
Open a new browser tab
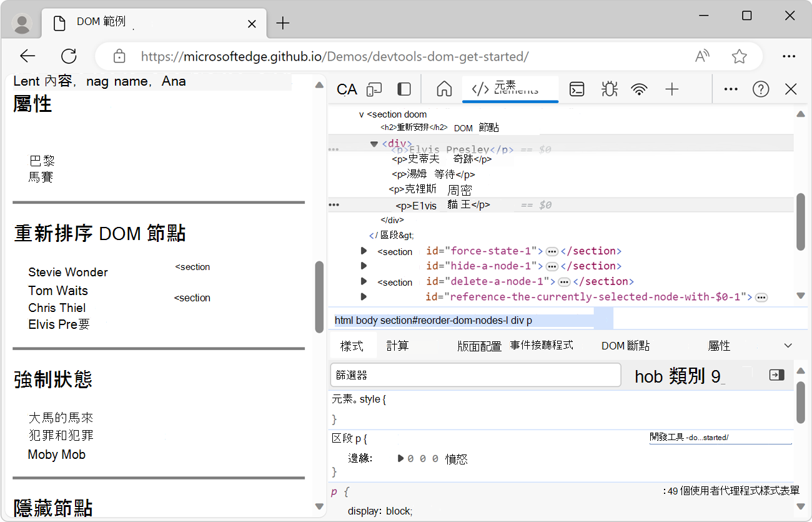point(283,24)
